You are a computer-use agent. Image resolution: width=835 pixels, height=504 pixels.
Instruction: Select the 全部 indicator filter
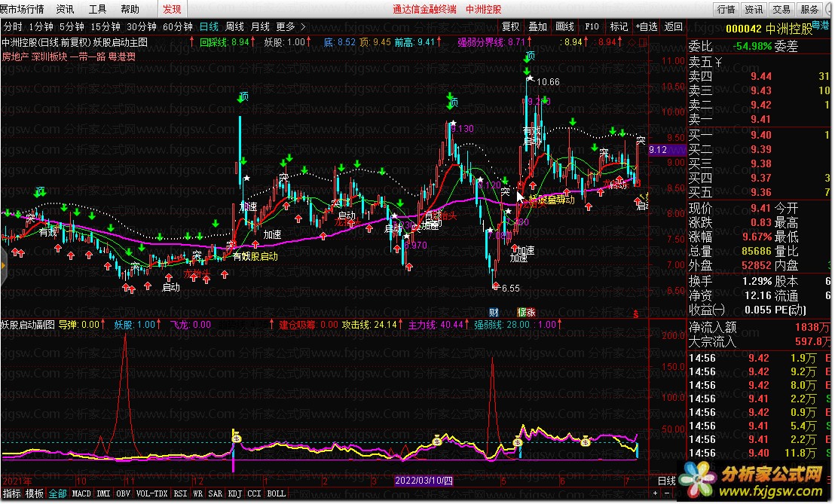(x=57, y=494)
